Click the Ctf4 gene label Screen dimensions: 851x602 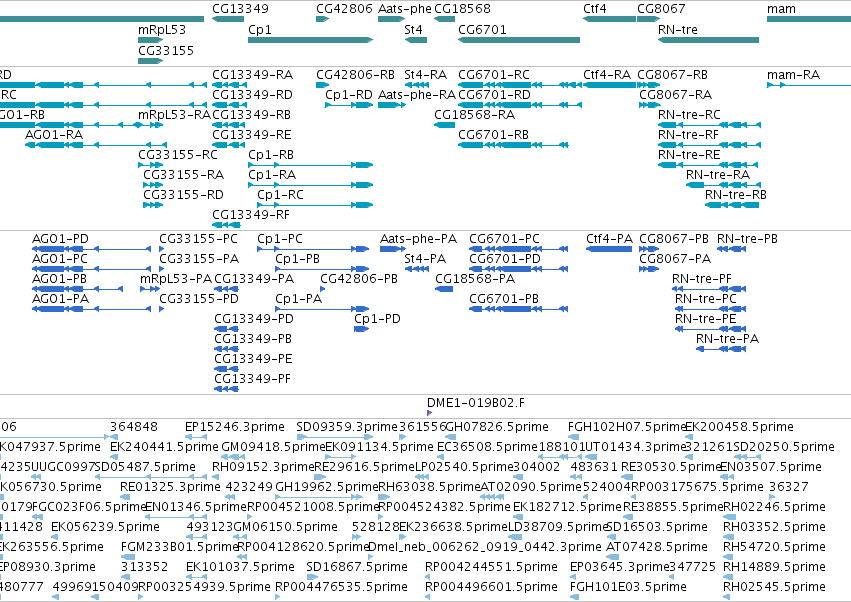pos(595,9)
